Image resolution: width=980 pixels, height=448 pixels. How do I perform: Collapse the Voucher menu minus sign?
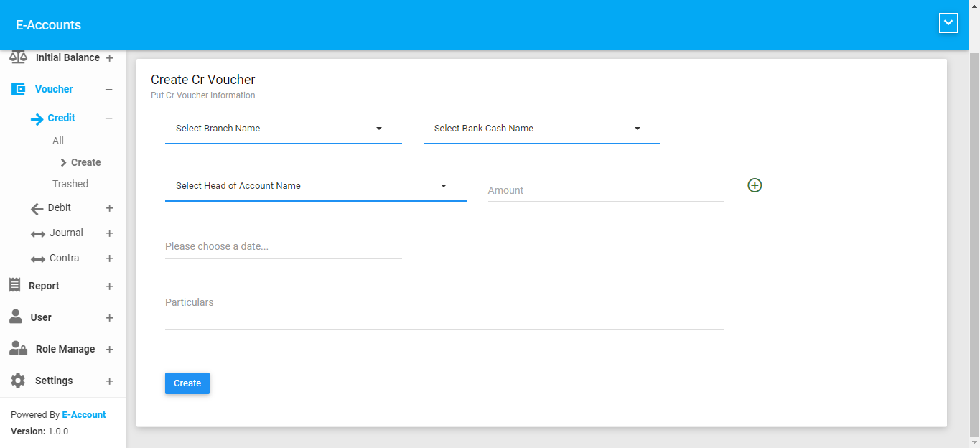coord(109,90)
